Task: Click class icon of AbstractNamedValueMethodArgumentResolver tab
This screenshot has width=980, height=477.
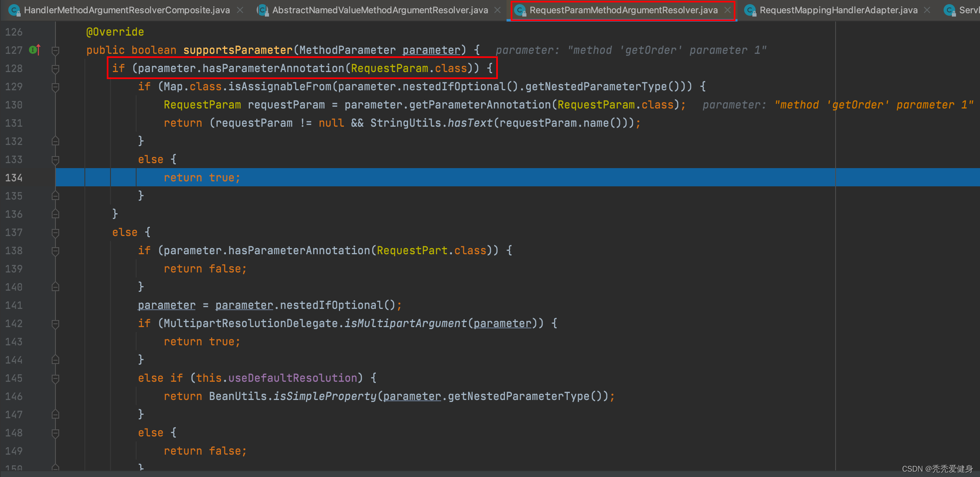Action: tap(262, 10)
